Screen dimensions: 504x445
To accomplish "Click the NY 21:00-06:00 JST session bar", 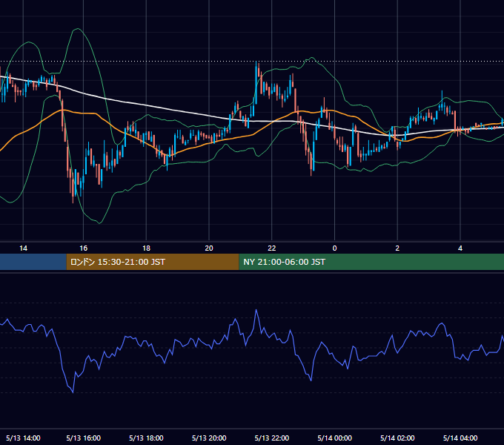I will 371,262.
